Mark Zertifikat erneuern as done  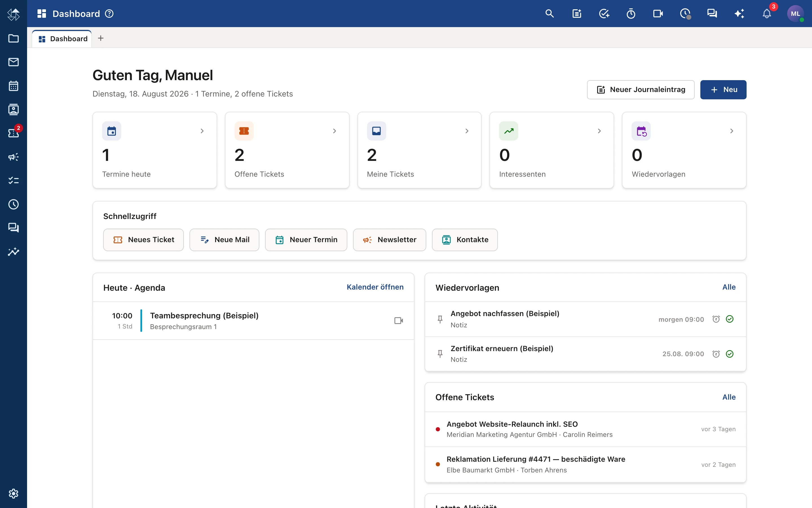(x=729, y=354)
